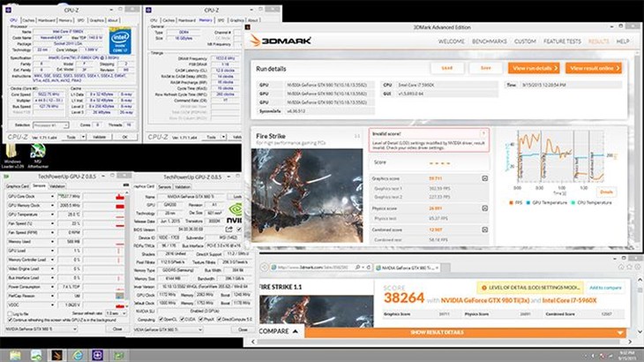
Task: Open the GPU selector dropdown in GPU-Z Sensors window
Action: [41, 329]
